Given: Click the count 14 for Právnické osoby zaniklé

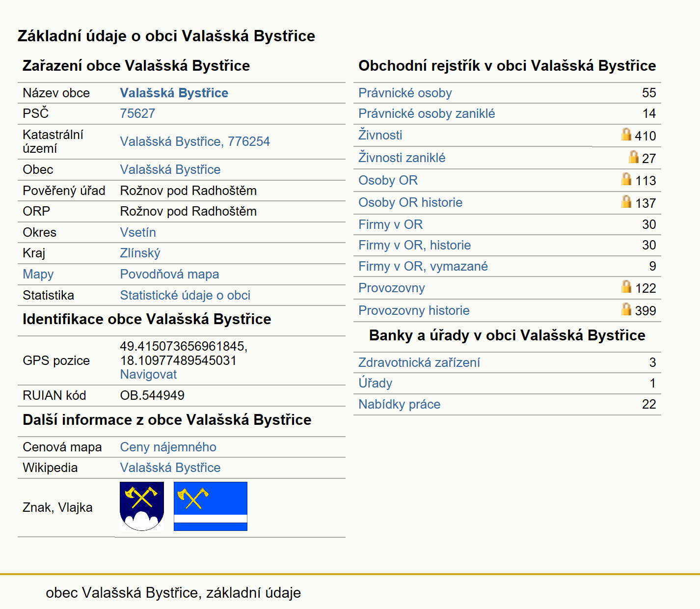Looking at the screenshot, I should click(x=649, y=113).
